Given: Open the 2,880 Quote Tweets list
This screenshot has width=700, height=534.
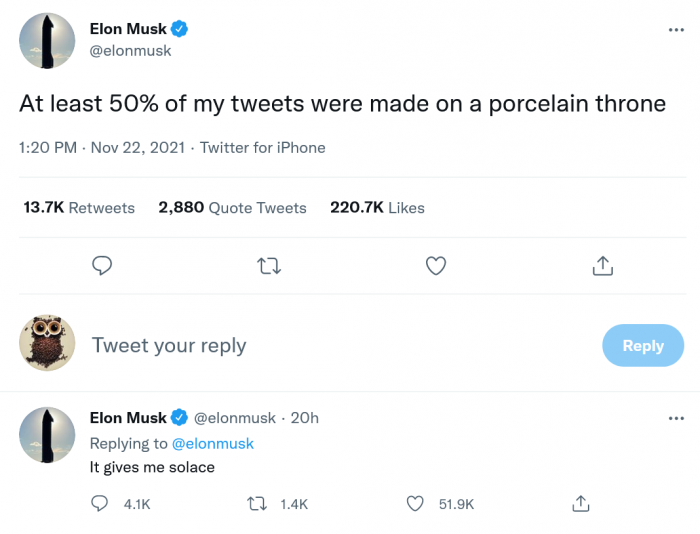Looking at the screenshot, I should click(232, 207).
